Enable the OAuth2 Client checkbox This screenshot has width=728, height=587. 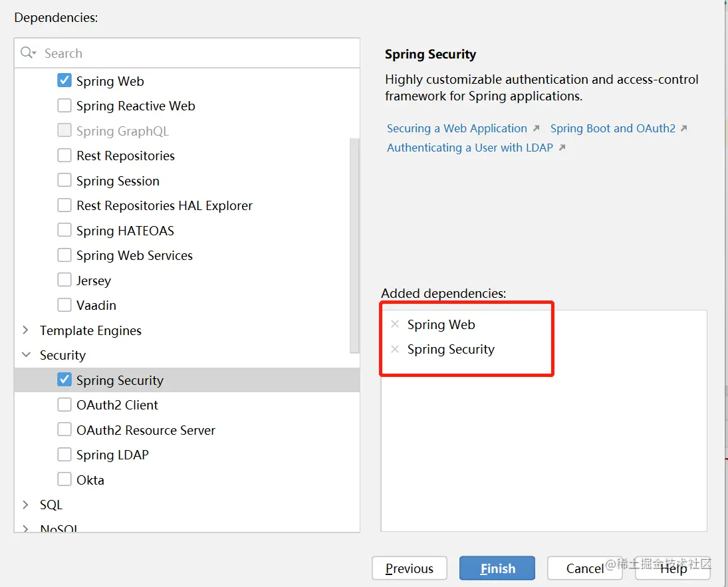click(64, 404)
